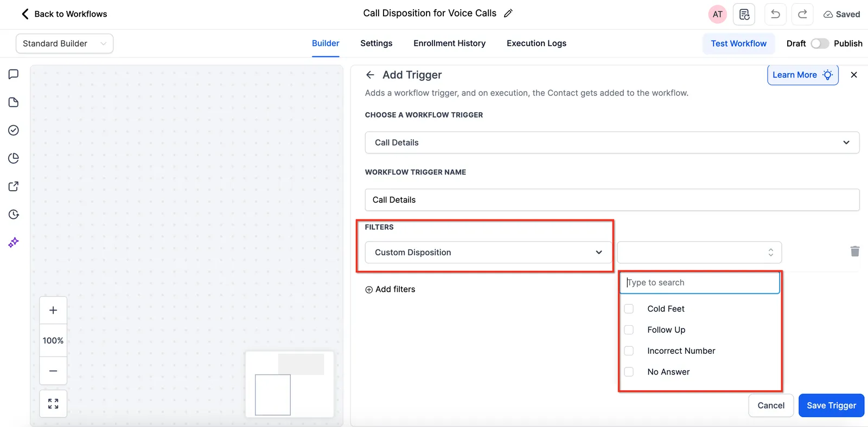The image size is (868, 427).
Task: Open the clock history sidebar icon
Action: [14, 215]
